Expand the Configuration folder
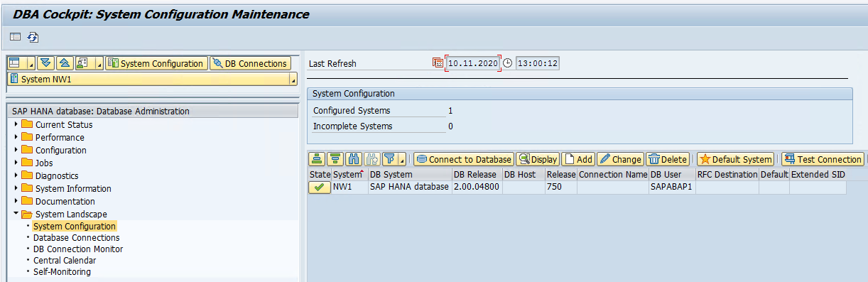The image size is (868, 282). 16,150
